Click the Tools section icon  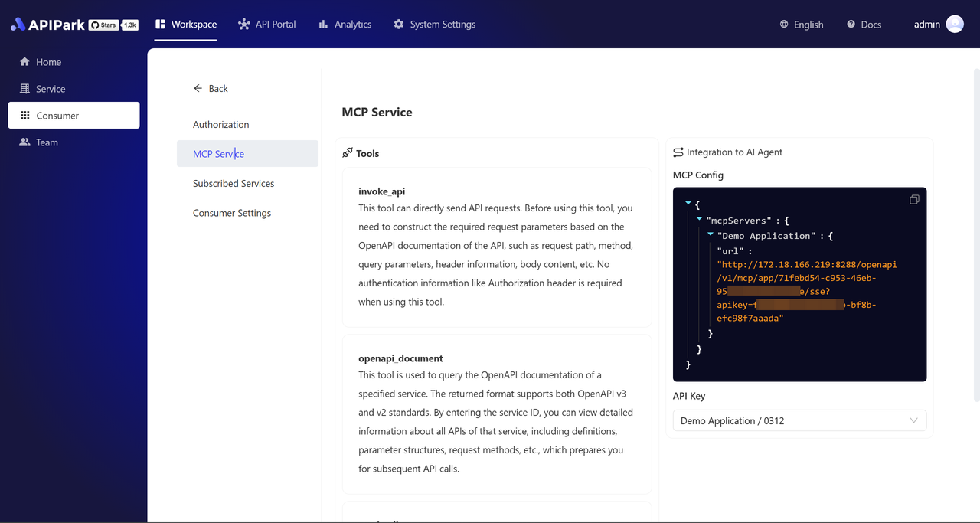pos(348,153)
